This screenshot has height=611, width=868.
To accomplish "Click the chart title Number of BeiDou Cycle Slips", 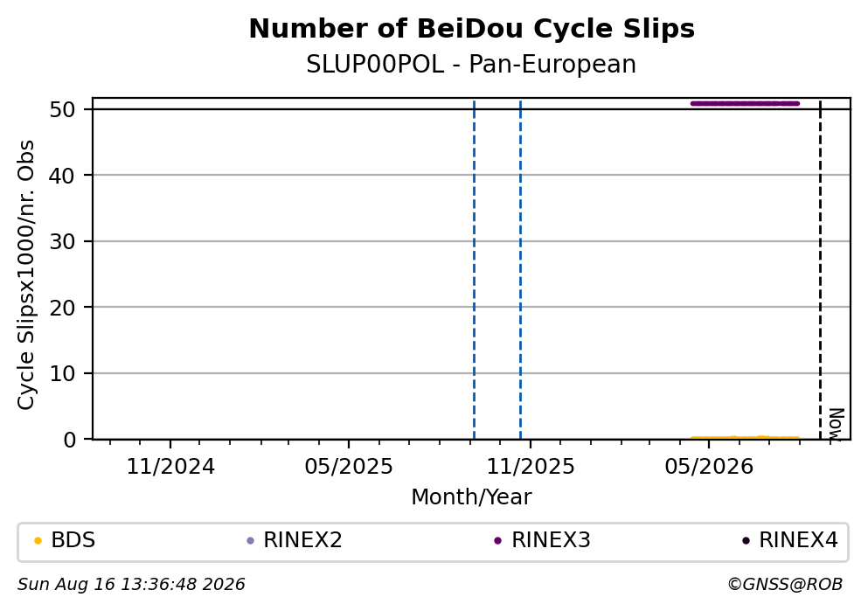I will pyautogui.click(x=472, y=29).
